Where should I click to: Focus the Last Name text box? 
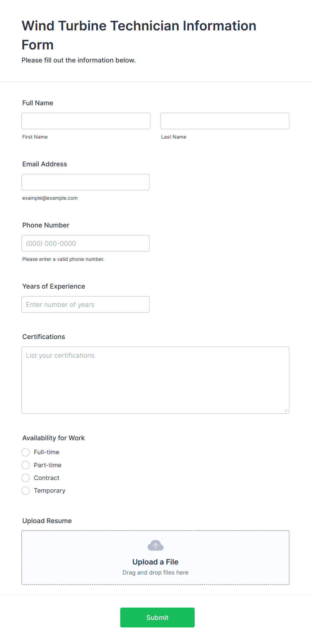[x=225, y=121]
